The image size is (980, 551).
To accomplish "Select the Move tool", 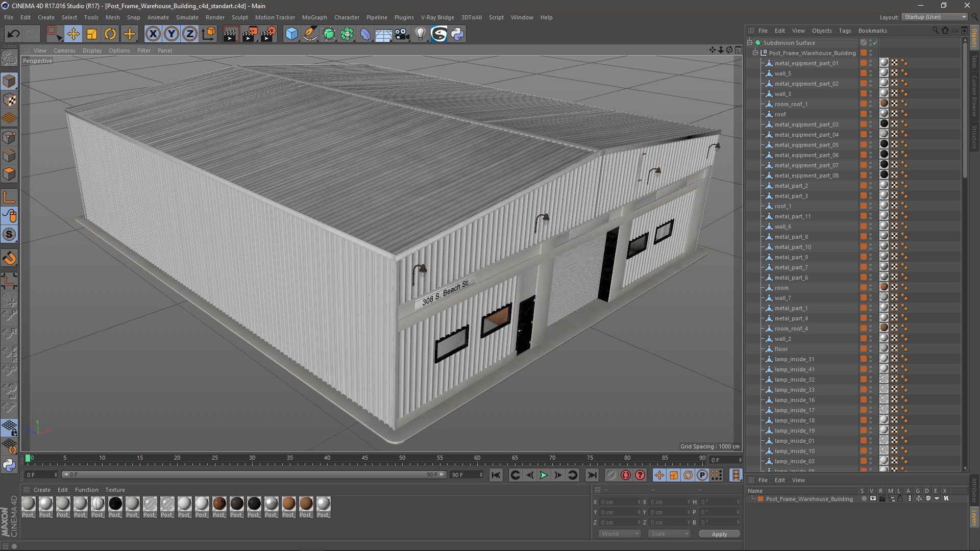I will click(x=73, y=34).
